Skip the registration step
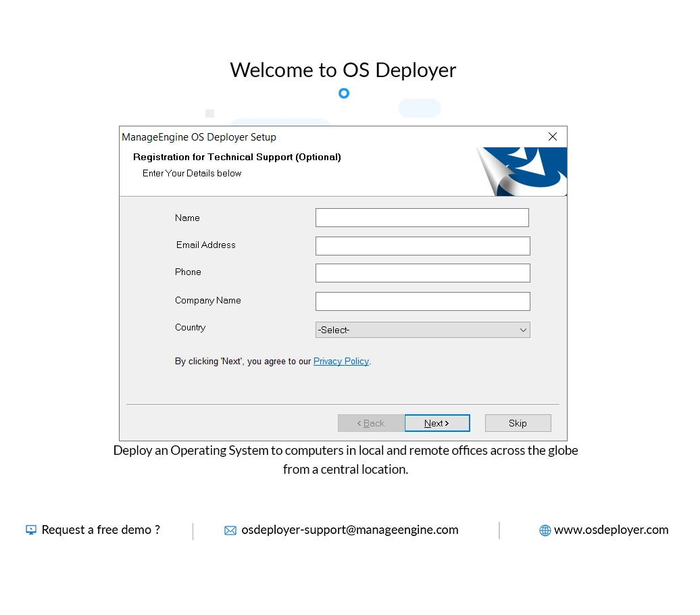Viewport: 700px width, 615px height. (518, 422)
